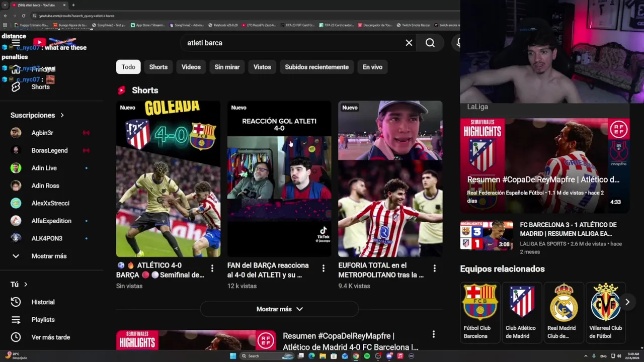The image size is (644, 362).
Task: Select the Vistos filter chip
Action: coord(262,67)
